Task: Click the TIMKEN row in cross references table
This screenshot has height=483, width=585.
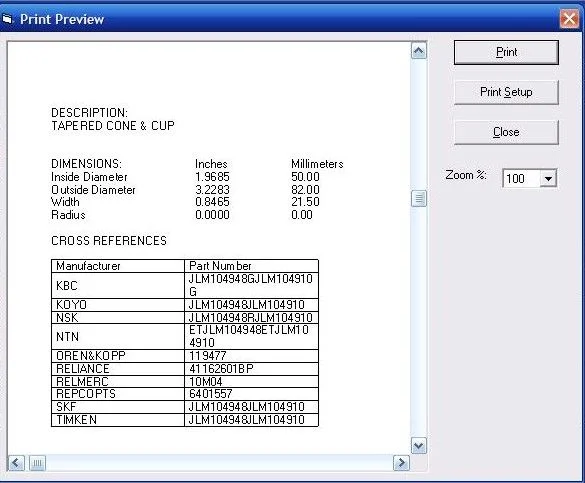Action: 185,420
